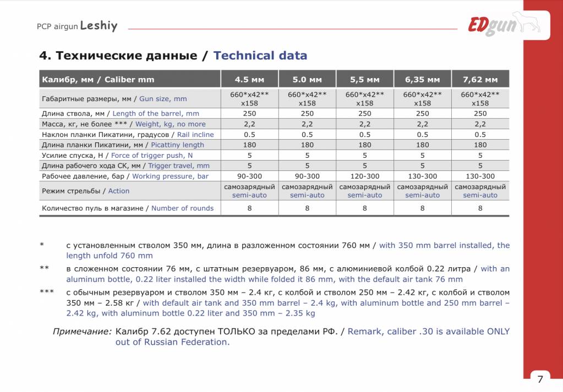Viewport: 563px width, 392px height.
Task: Select the "Picattiny length" row label
Action: (177, 145)
